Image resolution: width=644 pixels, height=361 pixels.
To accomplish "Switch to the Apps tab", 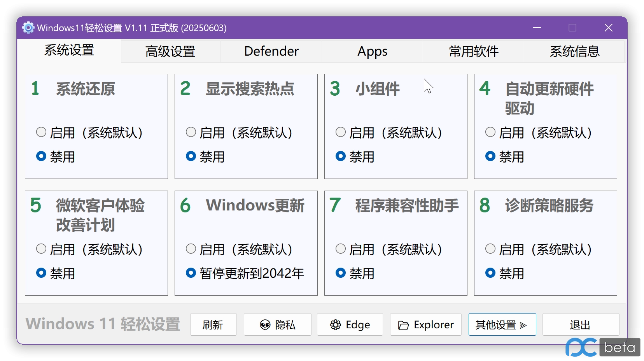I will (x=371, y=51).
